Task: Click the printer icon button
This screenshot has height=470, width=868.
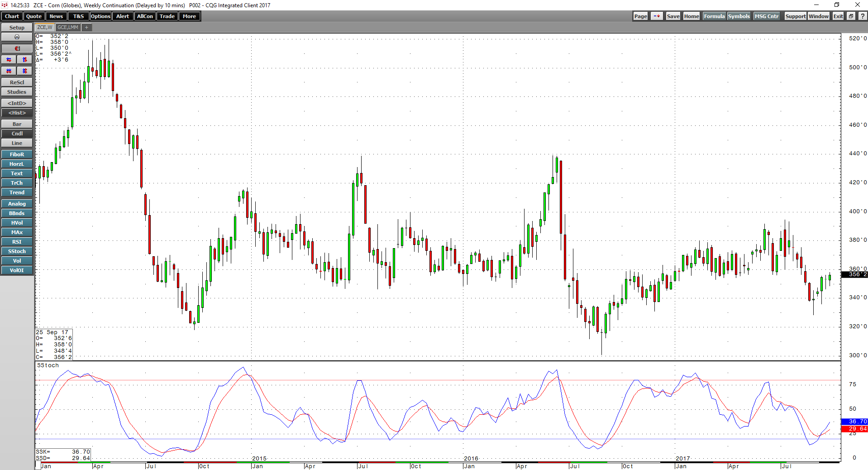Action: pyautogui.click(x=17, y=37)
